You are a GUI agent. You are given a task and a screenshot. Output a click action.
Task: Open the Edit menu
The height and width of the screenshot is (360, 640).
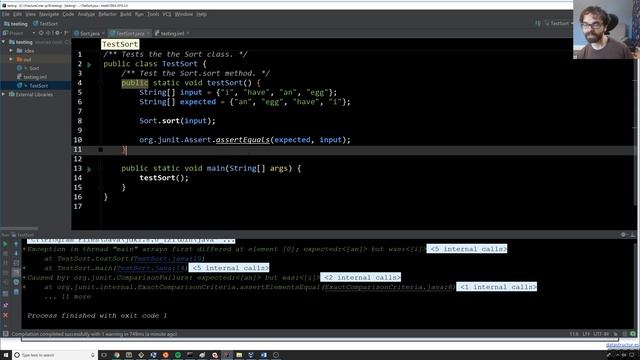tap(17, 14)
